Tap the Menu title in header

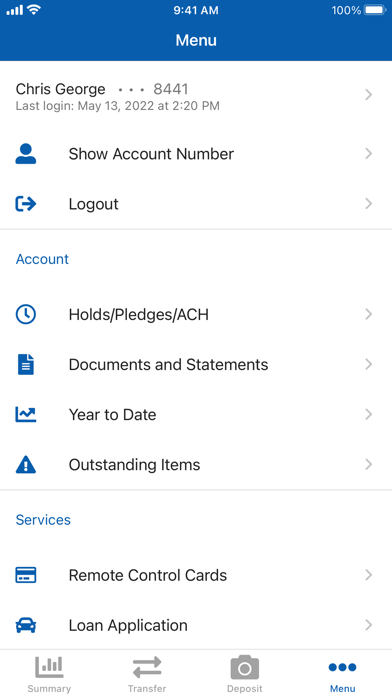196,40
